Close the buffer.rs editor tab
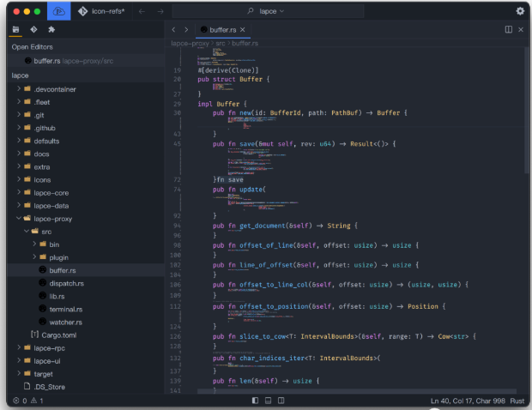The image size is (532, 410). (242, 29)
